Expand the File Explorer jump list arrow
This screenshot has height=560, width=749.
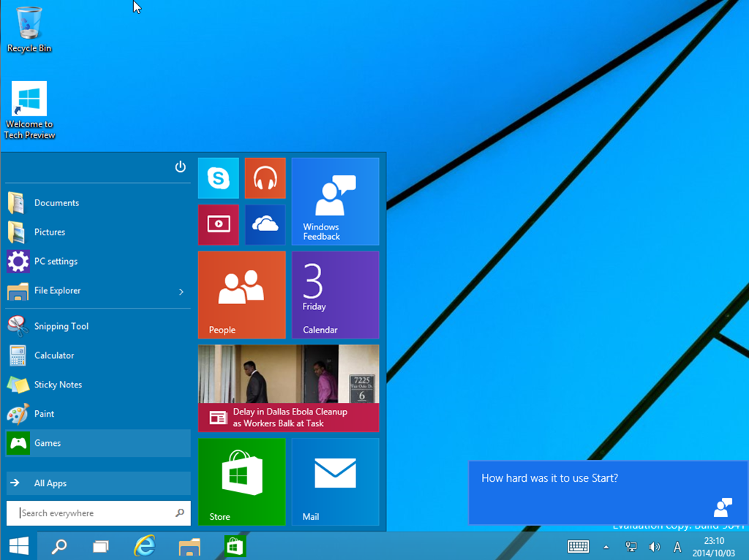tap(181, 291)
